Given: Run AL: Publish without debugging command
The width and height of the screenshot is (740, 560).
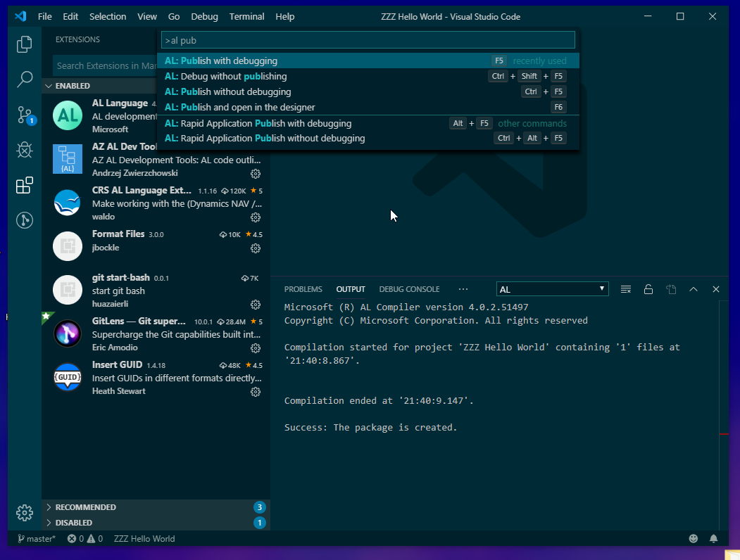Looking at the screenshot, I should pyautogui.click(x=368, y=92).
